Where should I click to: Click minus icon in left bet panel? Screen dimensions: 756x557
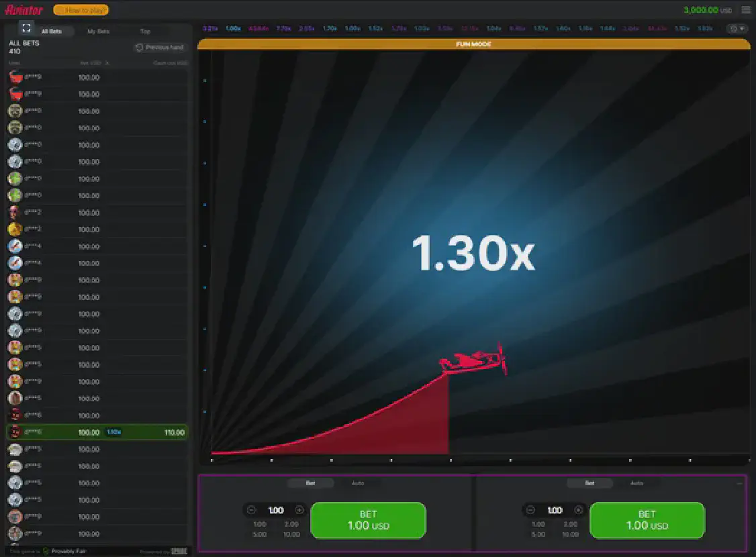click(251, 510)
